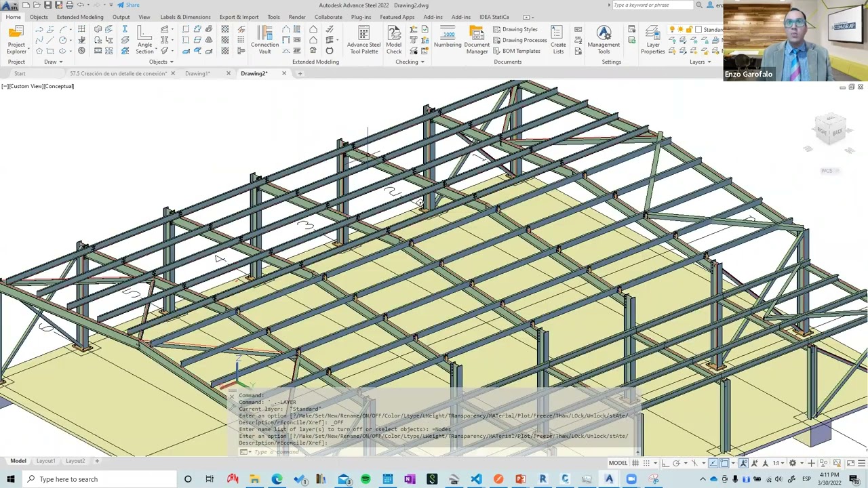Open Layer Properties
Screen dimensions: 868x488
[653, 40]
